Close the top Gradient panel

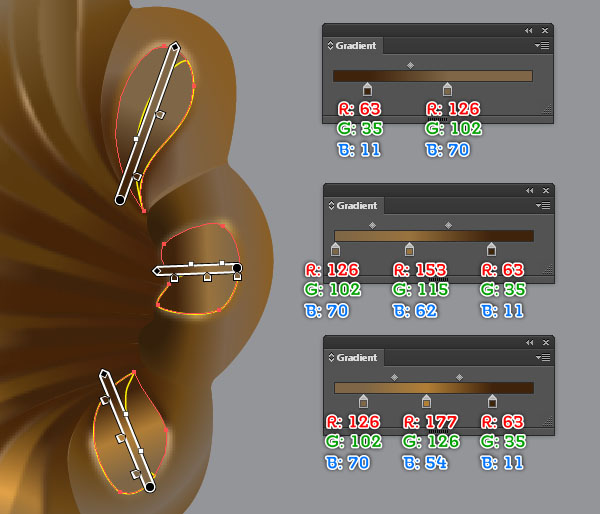(545, 31)
